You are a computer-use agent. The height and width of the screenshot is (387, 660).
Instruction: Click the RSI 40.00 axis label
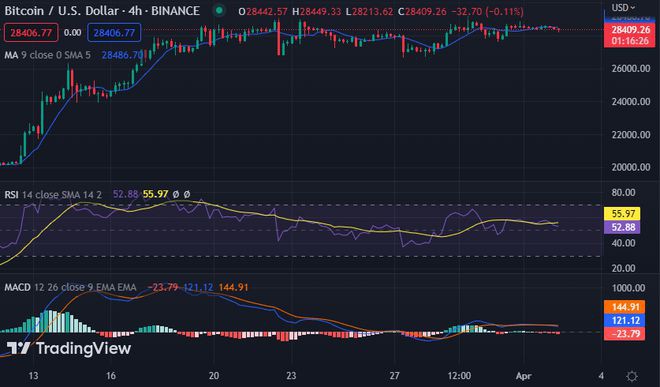[x=623, y=243]
